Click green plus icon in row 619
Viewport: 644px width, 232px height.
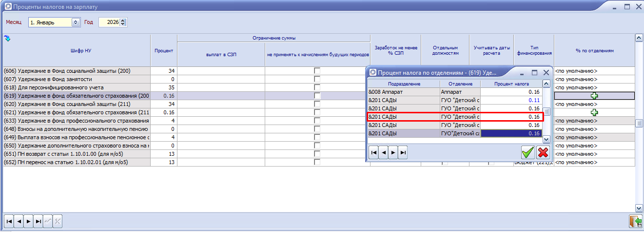click(x=594, y=96)
